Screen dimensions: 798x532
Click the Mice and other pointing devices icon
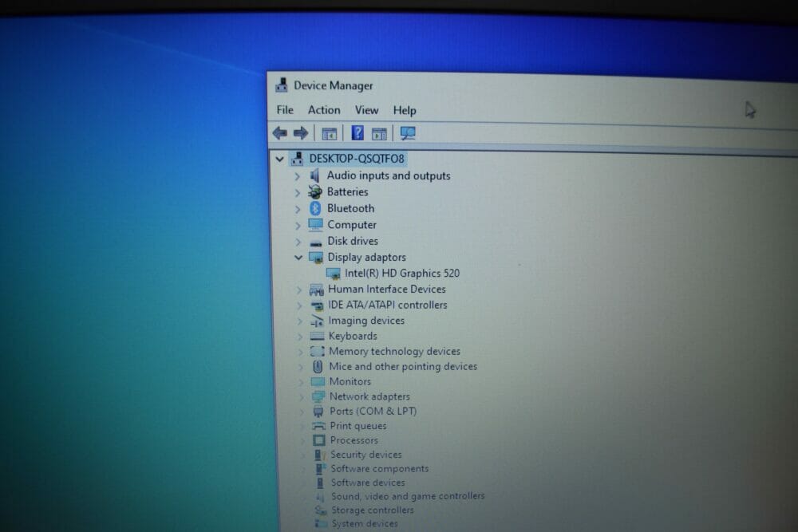pyautogui.click(x=318, y=366)
